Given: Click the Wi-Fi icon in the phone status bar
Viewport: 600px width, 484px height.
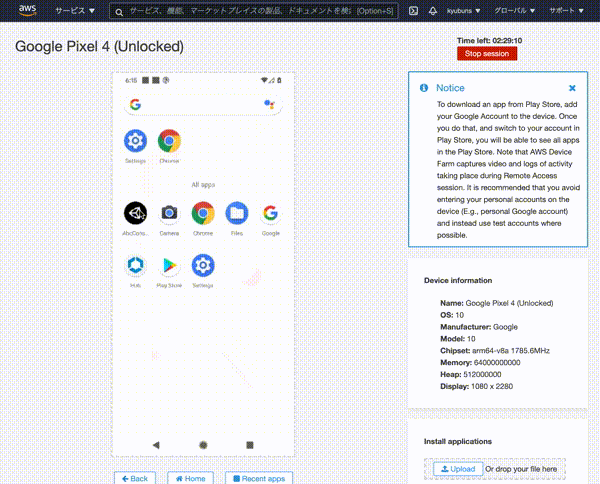Looking at the screenshot, I should [x=264, y=80].
